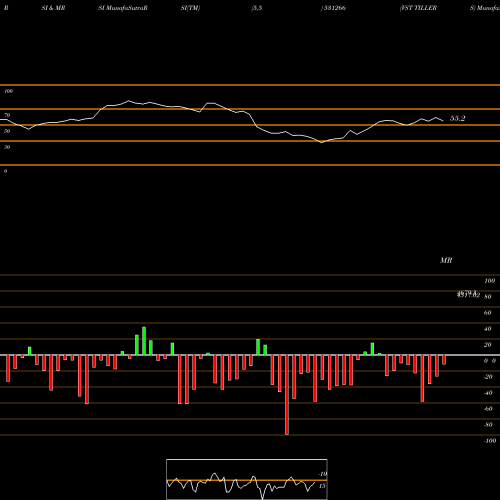Click the "50" level label on RSI axis
The width and height of the screenshot is (500, 500).
[x=7, y=131]
